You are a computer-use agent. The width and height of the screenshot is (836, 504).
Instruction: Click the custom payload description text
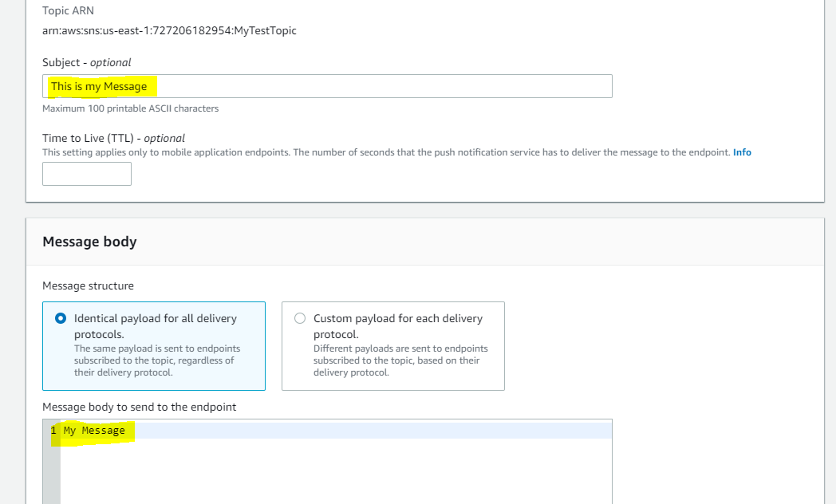399,360
